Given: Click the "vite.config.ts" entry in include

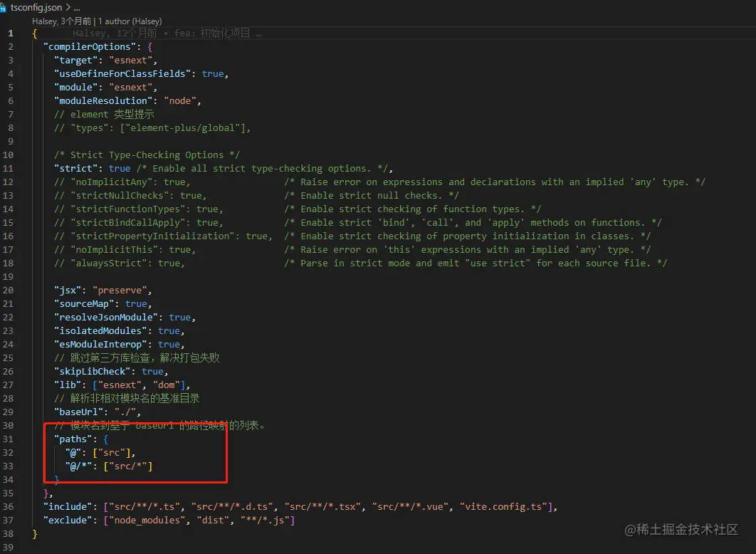Looking at the screenshot, I should click(x=503, y=506).
